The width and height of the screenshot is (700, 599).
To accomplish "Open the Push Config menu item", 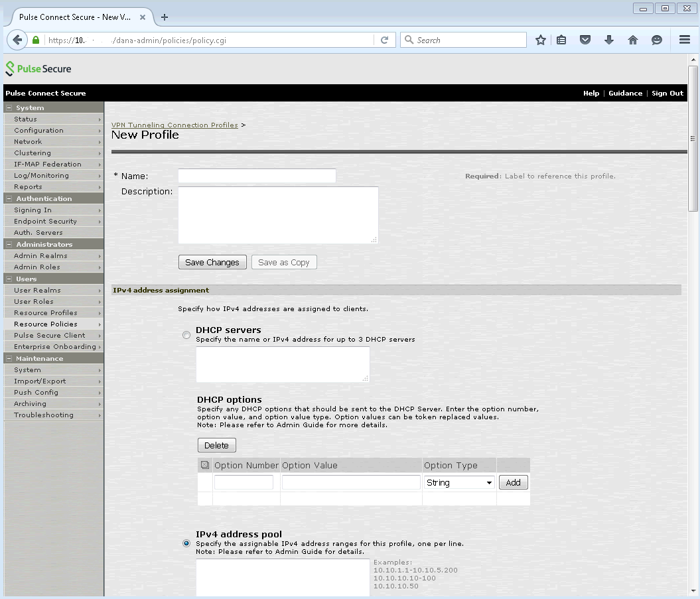I will (x=54, y=392).
